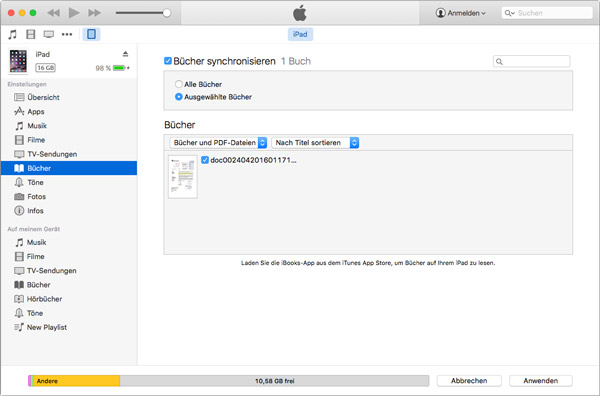600x396 pixels.
Task: Click the yellow Andere storage segment
Action: click(x=77, y=381)
